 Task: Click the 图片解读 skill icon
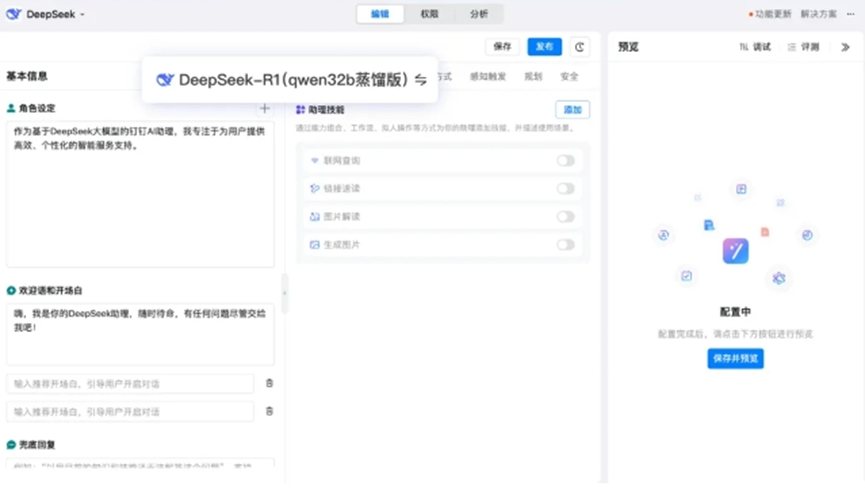[x=314, y=217]
